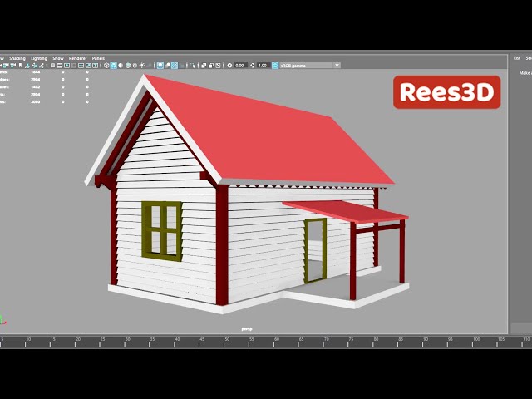Click the exposure value field 0.00
The width and height of the screenshot is (532, 399).
pos(240,65)
